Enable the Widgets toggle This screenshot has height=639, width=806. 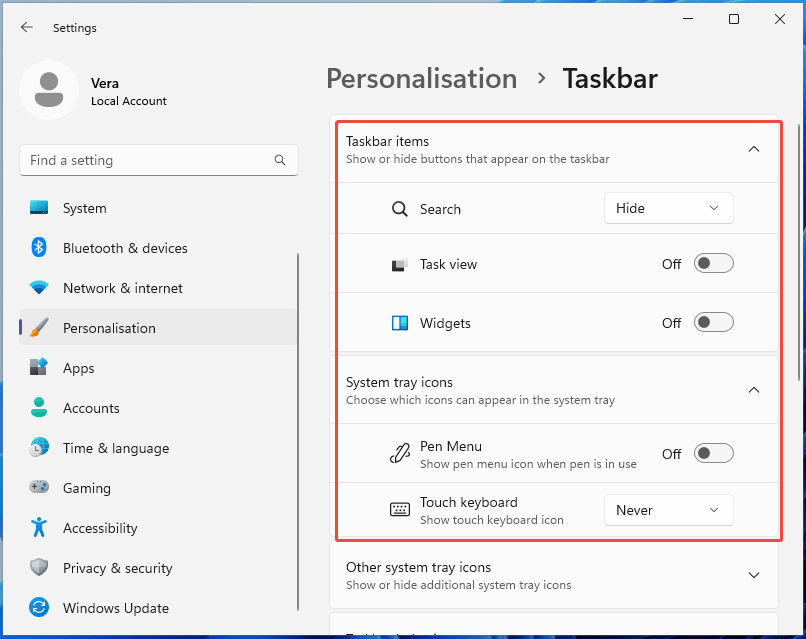tap(713, 322)
